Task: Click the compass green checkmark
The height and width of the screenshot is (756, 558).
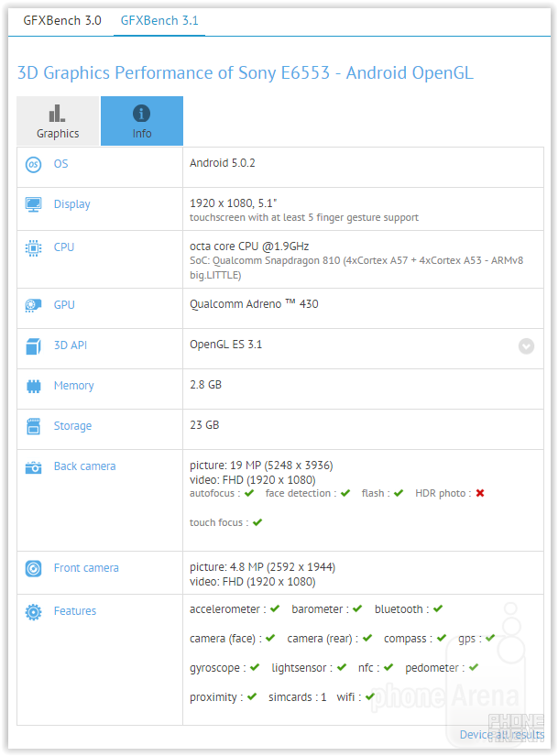Action: (442, 638)
